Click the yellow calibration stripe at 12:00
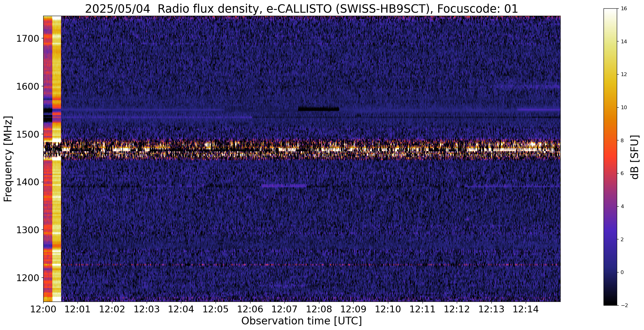The image size is (644, 330). point(57,159)
